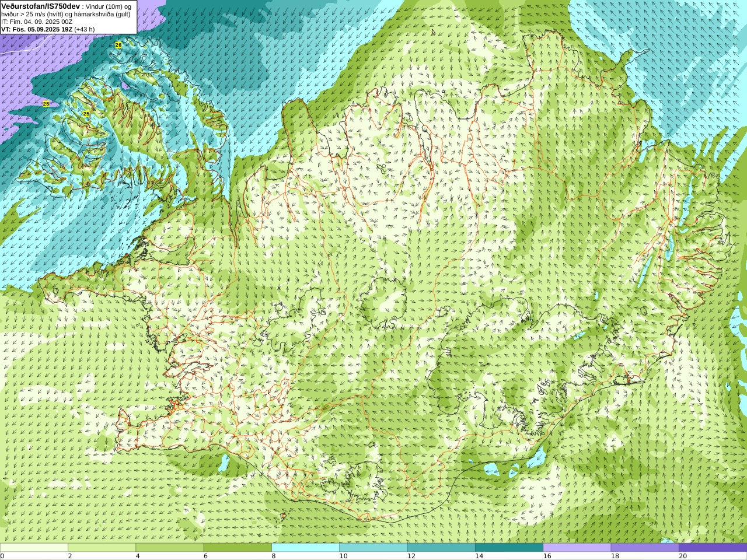Click the legend label '8'
The image size is (747, 560).
273,556
